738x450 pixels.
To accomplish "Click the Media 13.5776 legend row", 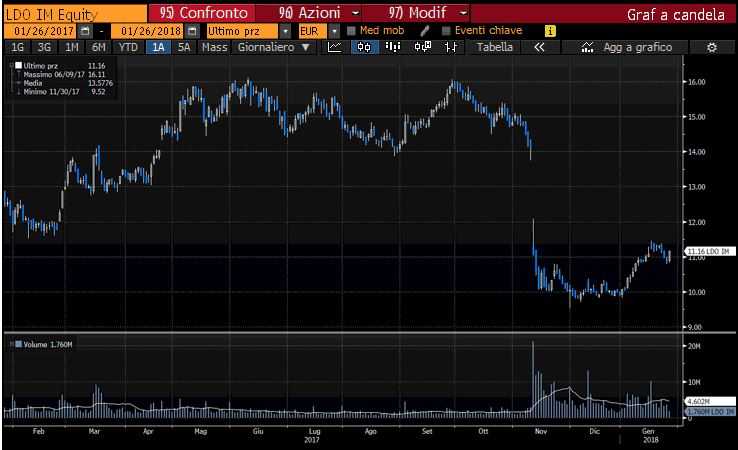I will click(x=68, y=83).
